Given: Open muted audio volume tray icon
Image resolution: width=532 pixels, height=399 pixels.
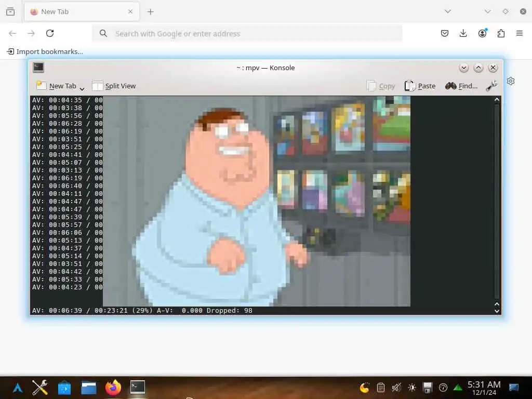Looking at the screenshot, I should click(396, 388).
